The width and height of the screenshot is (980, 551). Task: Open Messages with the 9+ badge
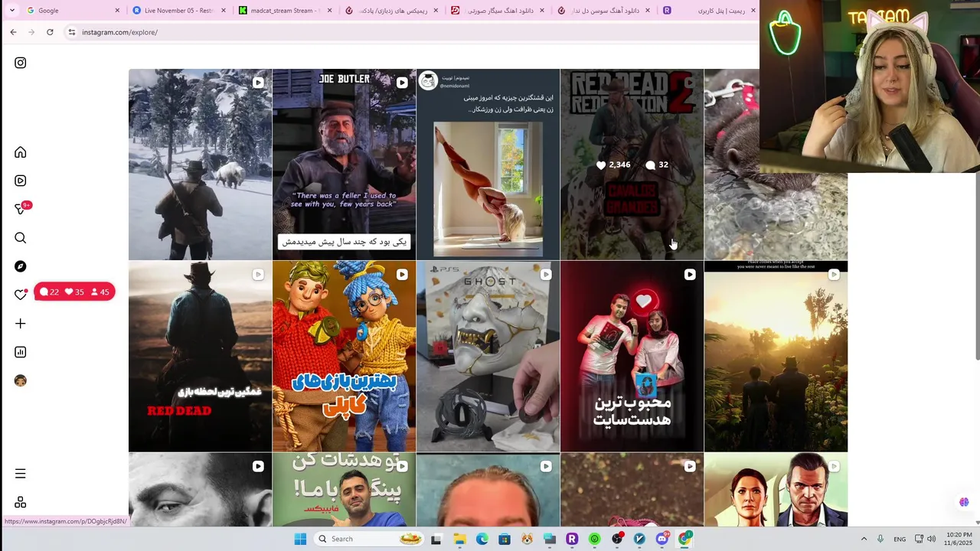[x=21, y=209]
